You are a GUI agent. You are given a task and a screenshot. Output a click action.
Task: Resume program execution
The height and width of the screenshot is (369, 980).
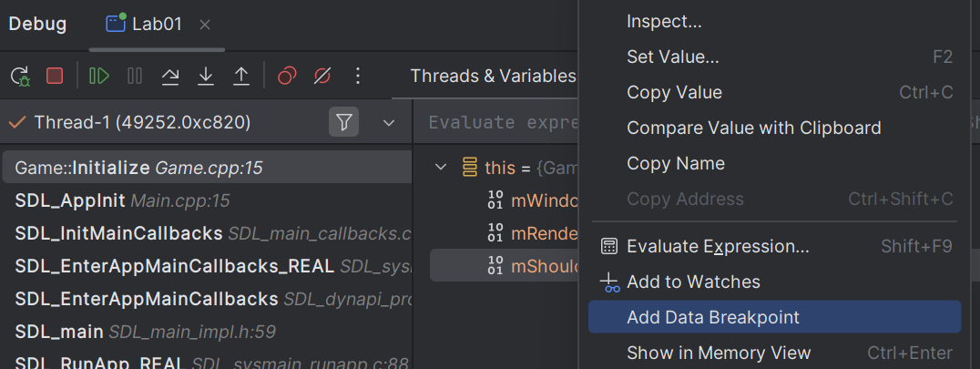[99, 77]
